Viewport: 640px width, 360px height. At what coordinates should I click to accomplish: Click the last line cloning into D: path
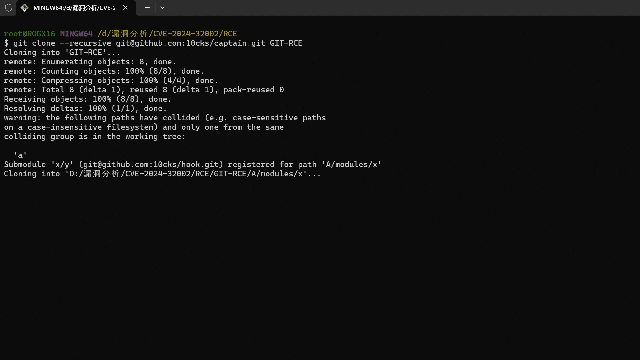point(162,174)
